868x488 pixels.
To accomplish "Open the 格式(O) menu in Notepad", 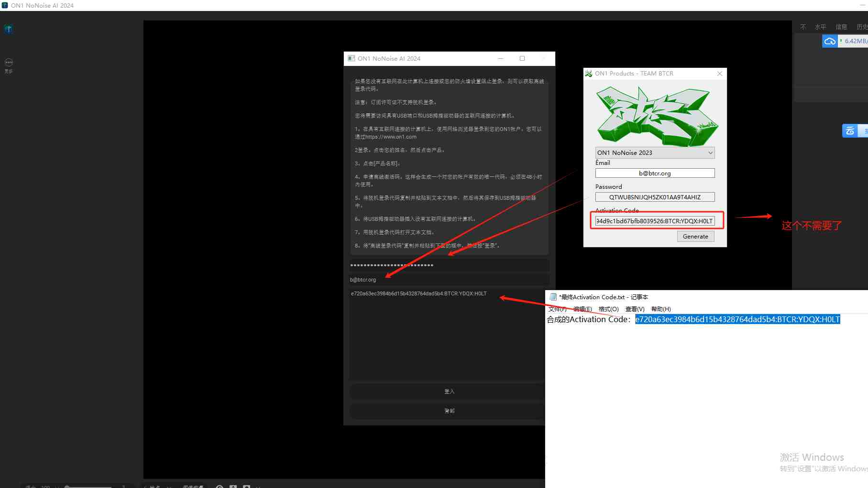I will click(608, 309).
